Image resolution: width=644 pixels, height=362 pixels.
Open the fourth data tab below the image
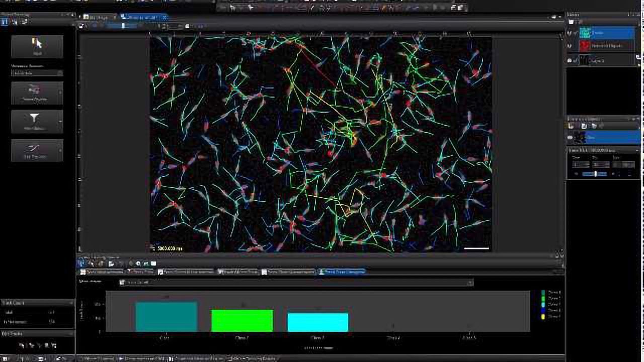click(x=238, y=272)
